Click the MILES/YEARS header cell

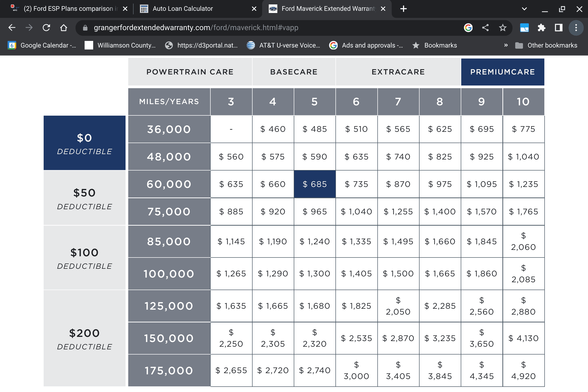pyautogui.click(x=169, y=102)
